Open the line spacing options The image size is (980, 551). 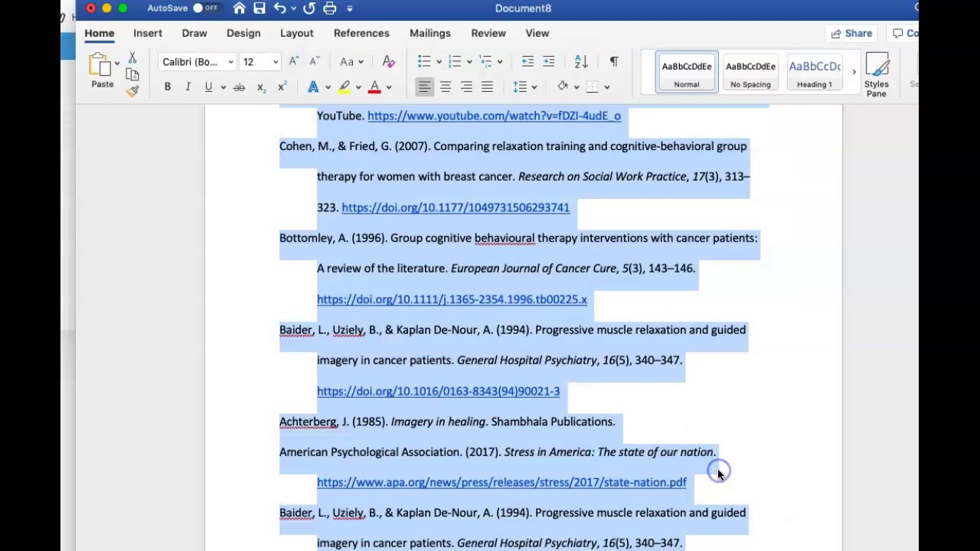pos(524,87)
